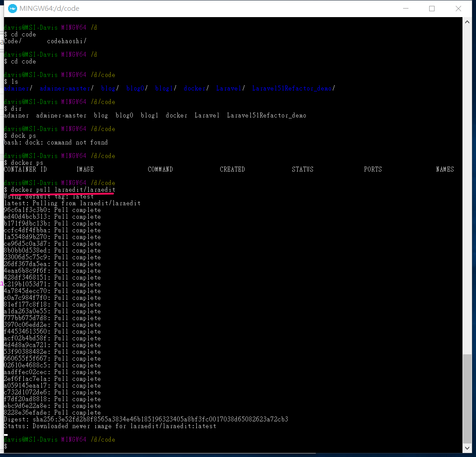This screenshot has width=476, height=457.
Task: Click the scrollbar up arrow
Action: click(467, 21)
